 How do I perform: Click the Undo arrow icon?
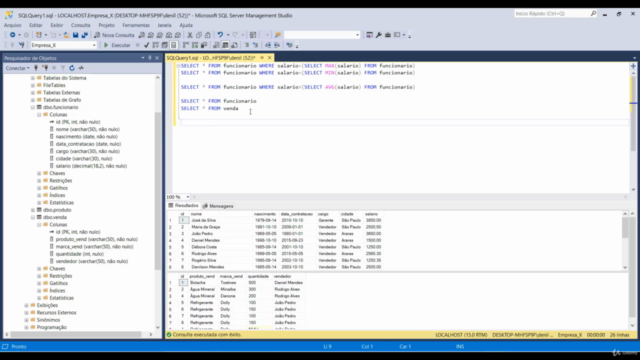[220, 35]
